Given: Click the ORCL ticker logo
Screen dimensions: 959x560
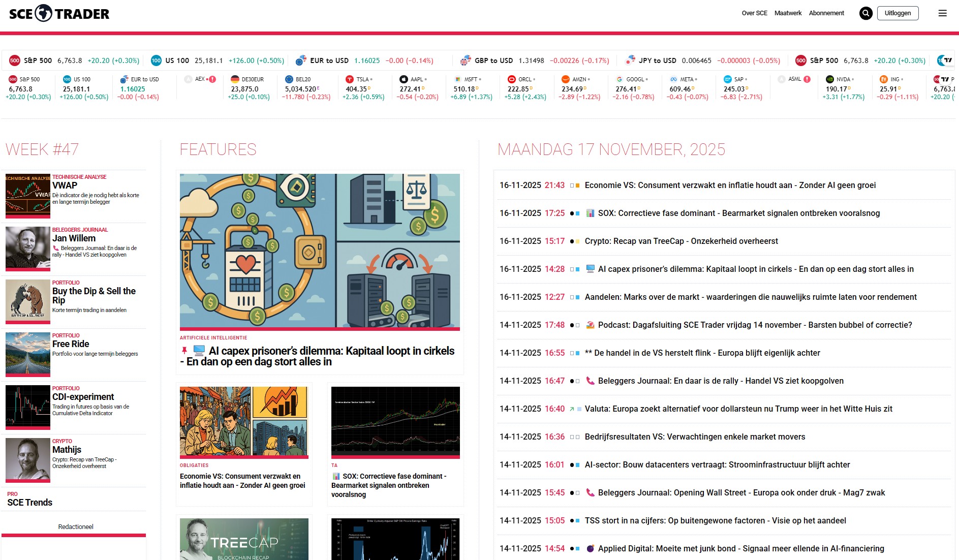Looking at the screenshot, I should coord(511,79).
